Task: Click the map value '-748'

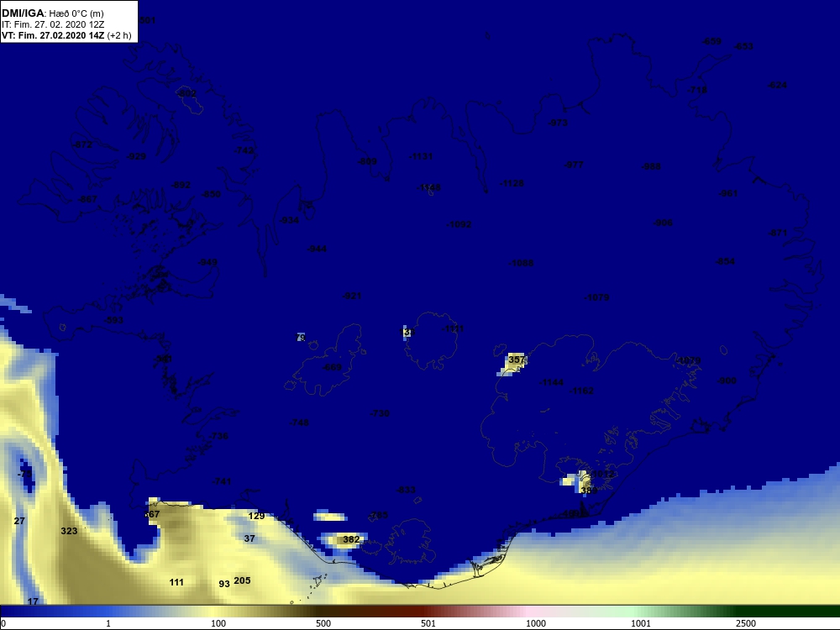Action: [299, 423]
